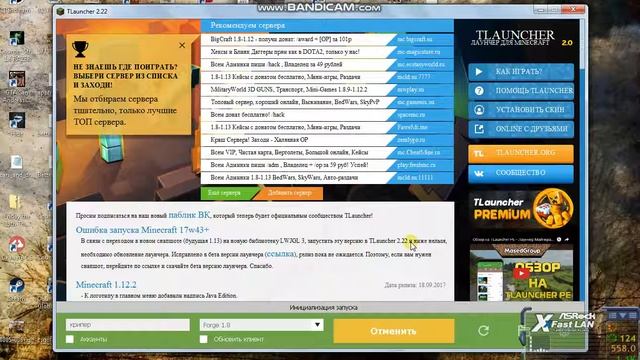Open the Counter-Strike shortcut on the desktop
Screen dimensions: 640x360
point(17,39)
